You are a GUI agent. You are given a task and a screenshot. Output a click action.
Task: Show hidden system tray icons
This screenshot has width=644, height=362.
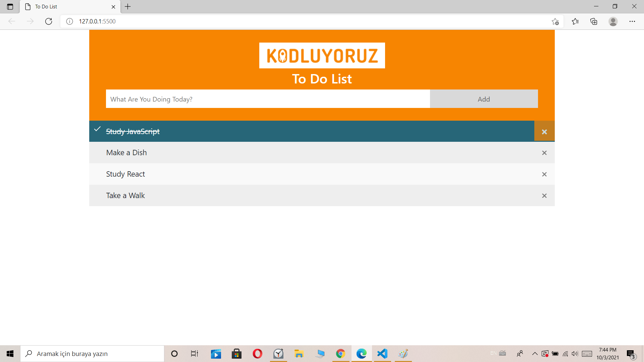tap(535, 354)
